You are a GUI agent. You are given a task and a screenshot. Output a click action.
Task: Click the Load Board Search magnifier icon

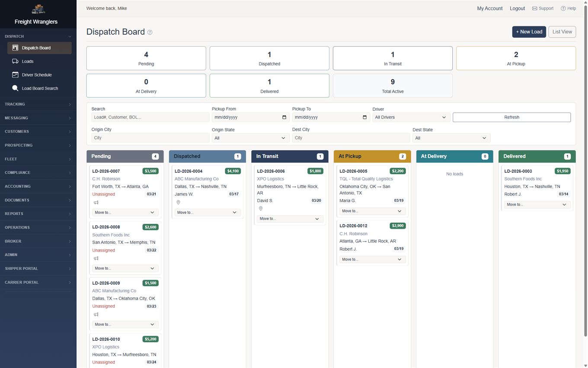coord(15,88)
